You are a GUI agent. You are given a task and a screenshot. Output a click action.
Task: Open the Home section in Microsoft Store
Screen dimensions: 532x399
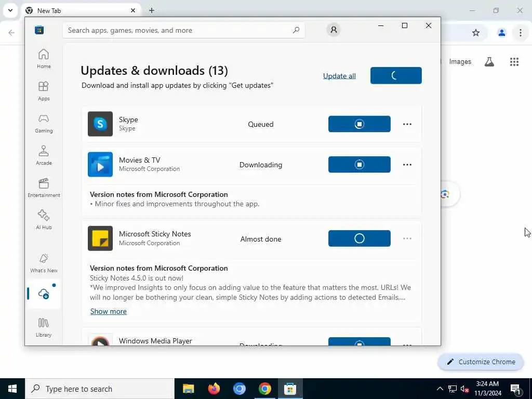point(44,59)
